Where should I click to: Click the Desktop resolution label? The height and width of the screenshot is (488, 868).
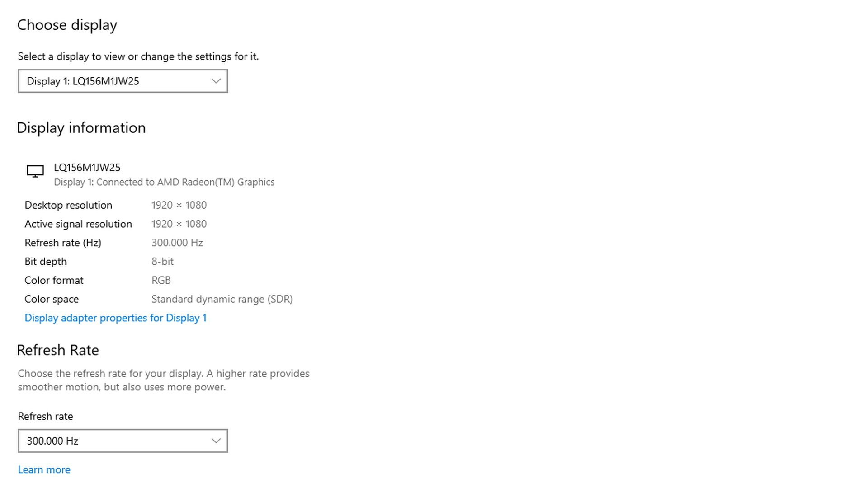click(68, 205)
